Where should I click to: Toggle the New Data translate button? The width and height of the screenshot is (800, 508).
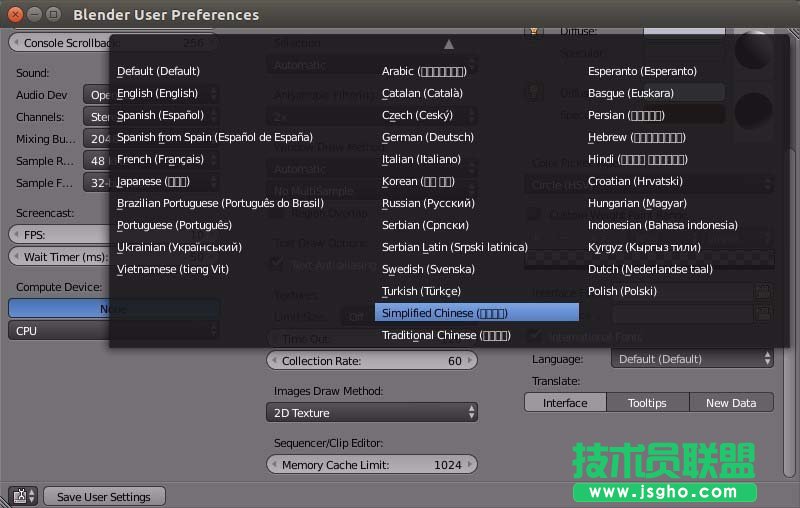pyautogui.click(x=731, y=402)
